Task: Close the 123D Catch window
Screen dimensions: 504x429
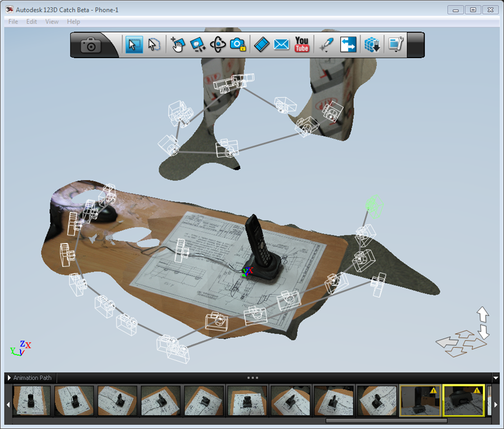Action: (x=491, y=10)
